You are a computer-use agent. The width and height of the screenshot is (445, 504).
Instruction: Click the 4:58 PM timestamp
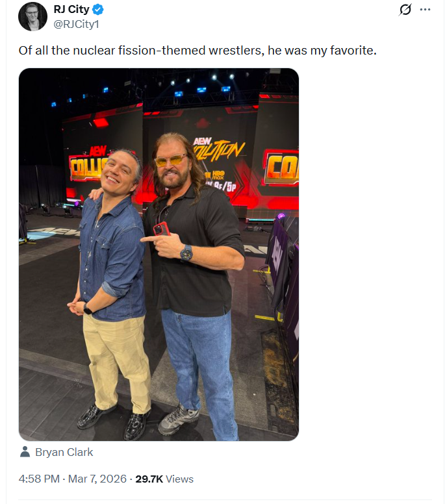point(39,479)
